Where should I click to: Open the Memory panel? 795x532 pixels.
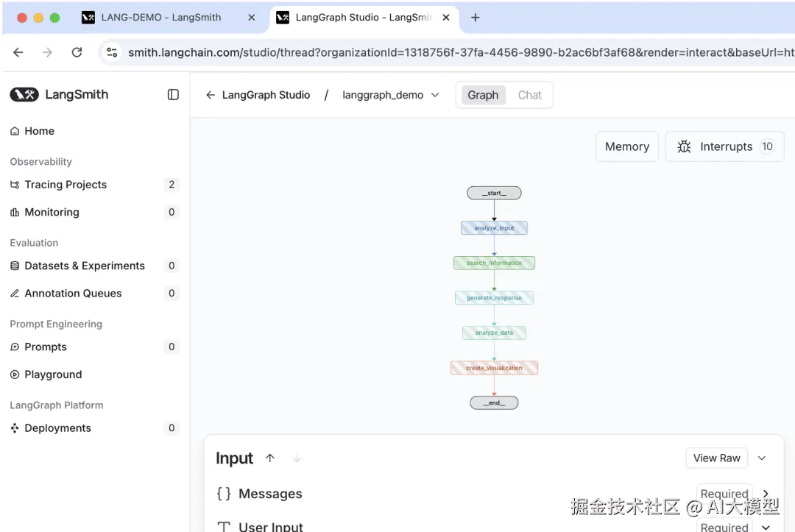626,146
